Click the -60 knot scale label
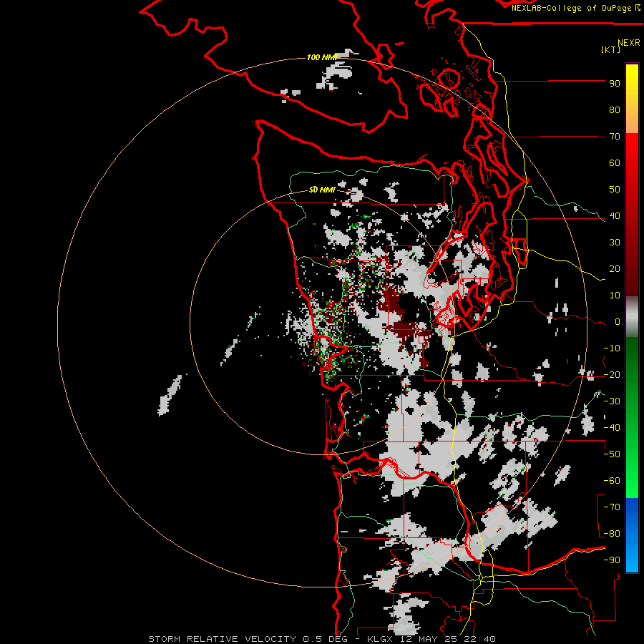This screenshot has width=644, height=644. tap(612, 481)
